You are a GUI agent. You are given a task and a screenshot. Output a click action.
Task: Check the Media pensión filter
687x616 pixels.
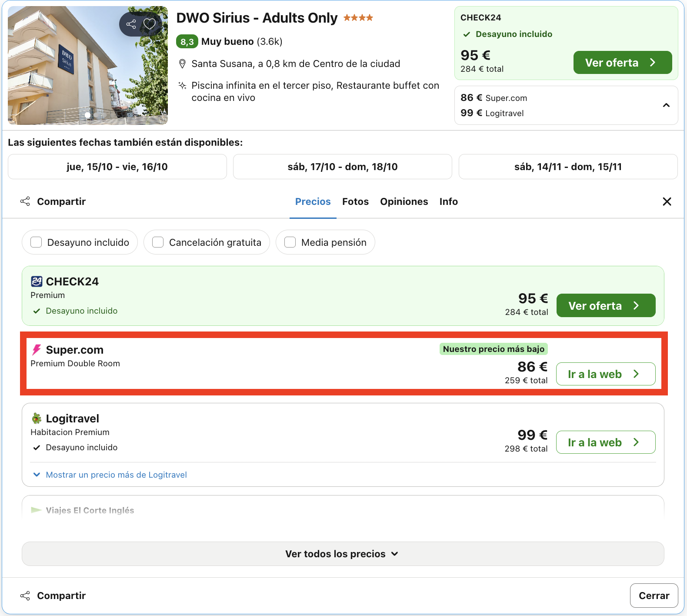click(290, 242)
